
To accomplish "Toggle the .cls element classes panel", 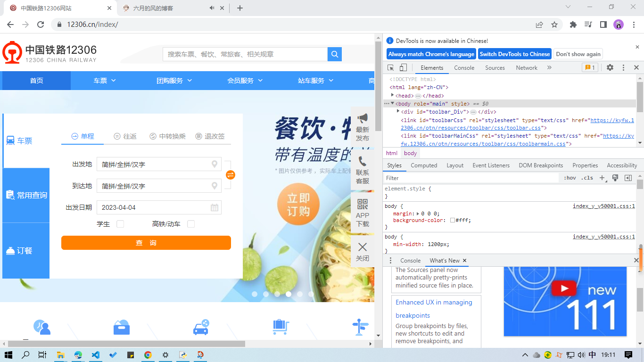I will click(587, 178).
